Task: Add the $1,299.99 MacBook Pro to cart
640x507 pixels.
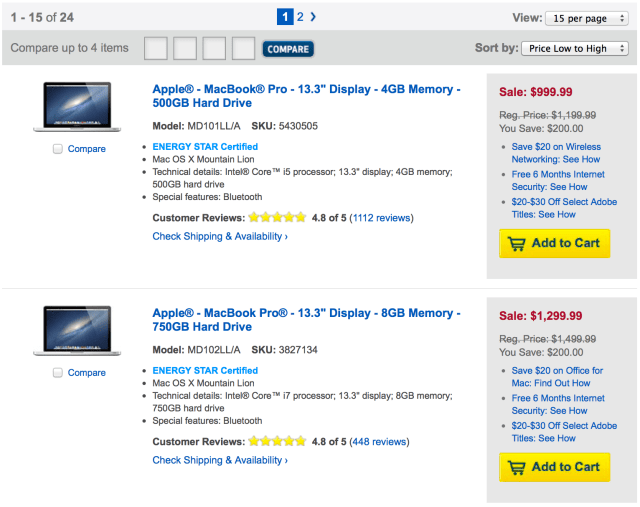Action: pyautogui.click(x=554, y=467)
